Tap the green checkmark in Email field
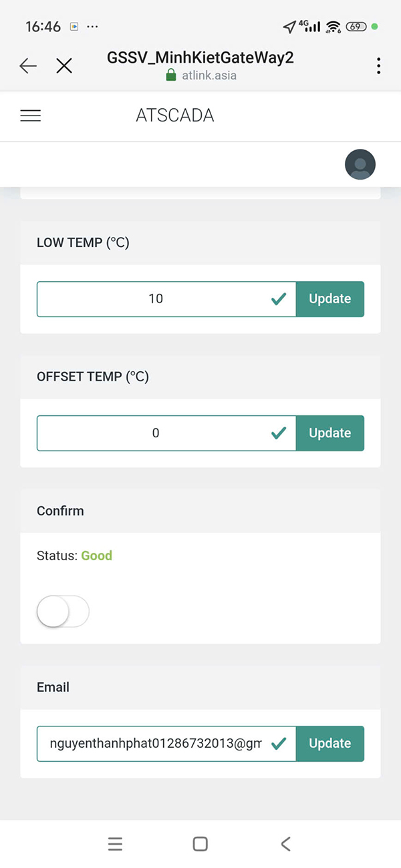This screenshot has width=401, height=868. click(279, 744)
